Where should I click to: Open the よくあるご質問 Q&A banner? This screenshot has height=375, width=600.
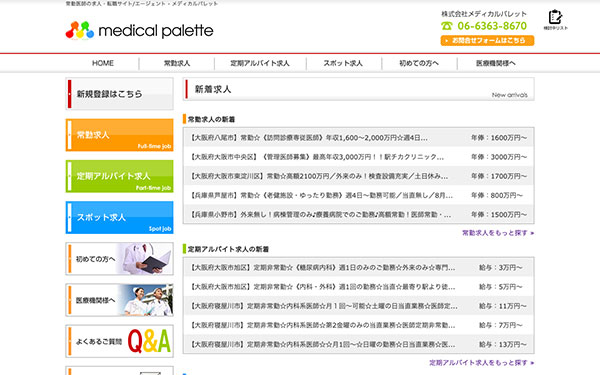tap(119, 341)
